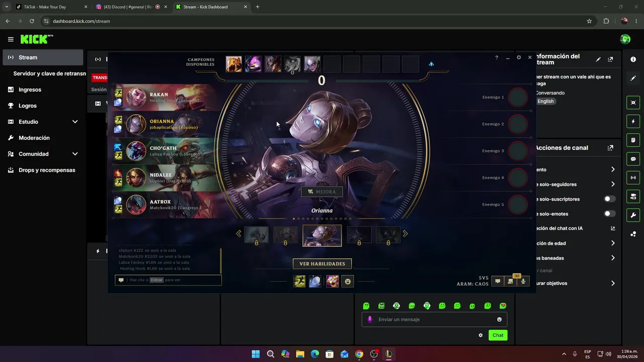Pick the purple champion on the bench
The image size is (644, 362).
pos(254,64)
